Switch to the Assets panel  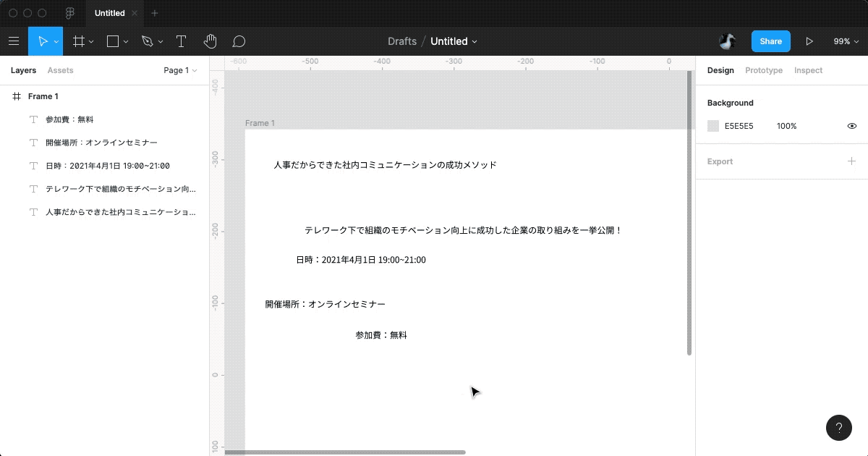(x=60, y=70)
